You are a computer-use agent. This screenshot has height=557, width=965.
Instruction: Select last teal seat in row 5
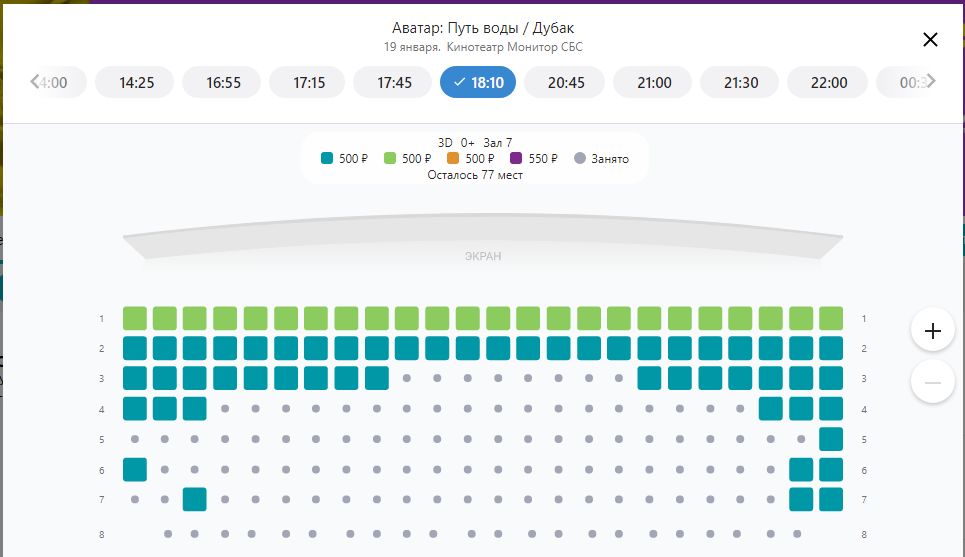coord(831,439)
